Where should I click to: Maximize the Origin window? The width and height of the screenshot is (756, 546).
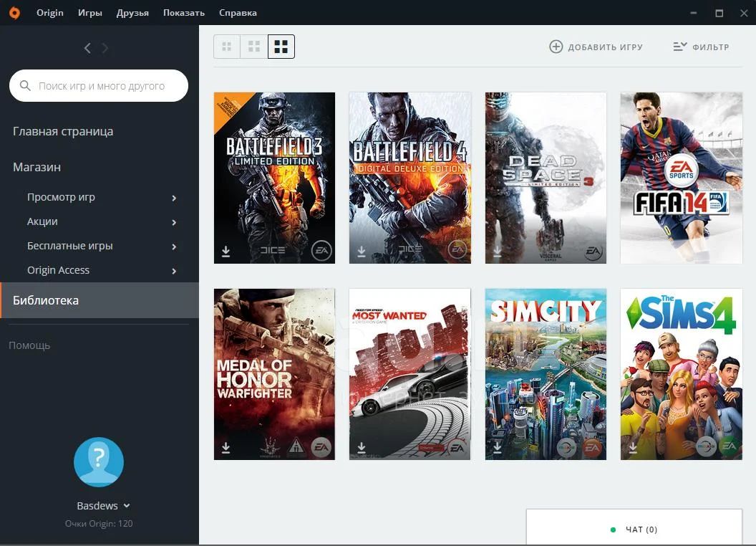pyautogui.click(x=719, y=13)
